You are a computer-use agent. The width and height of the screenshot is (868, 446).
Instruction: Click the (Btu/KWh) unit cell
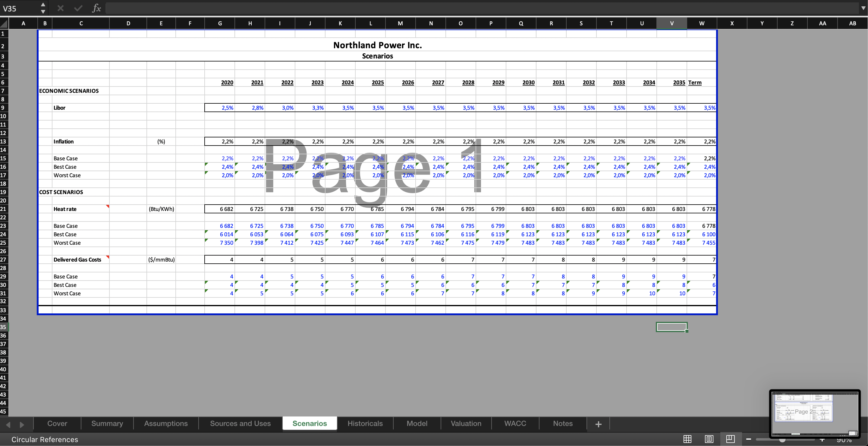tap(162, 209)
